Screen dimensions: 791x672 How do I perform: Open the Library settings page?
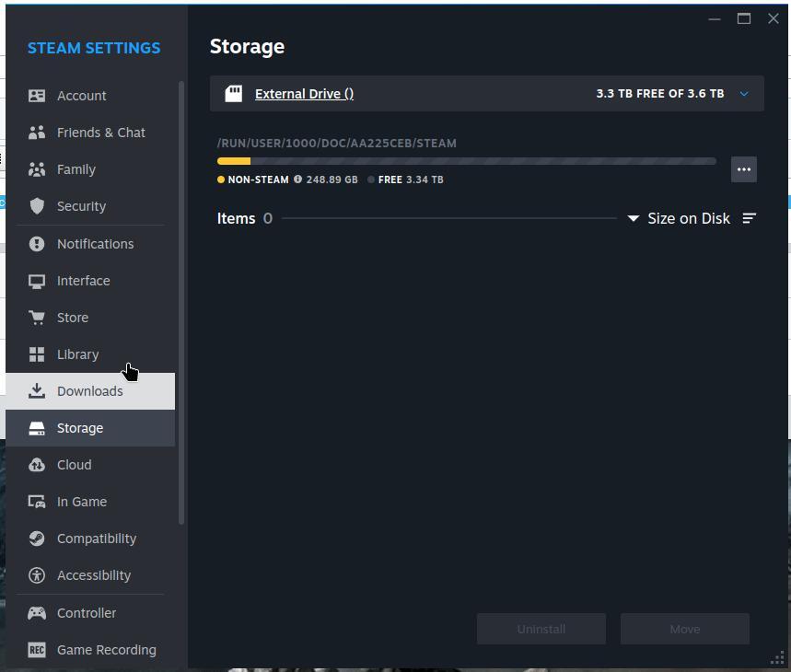coord(90,354)
